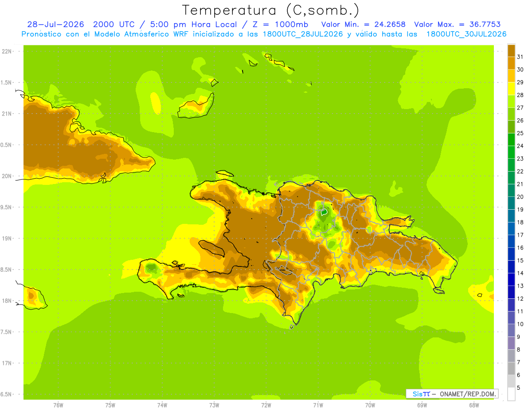The image size is (532, 411).
Task: Click the 17N latitude axis label
Action: click(x=6, y=363)
